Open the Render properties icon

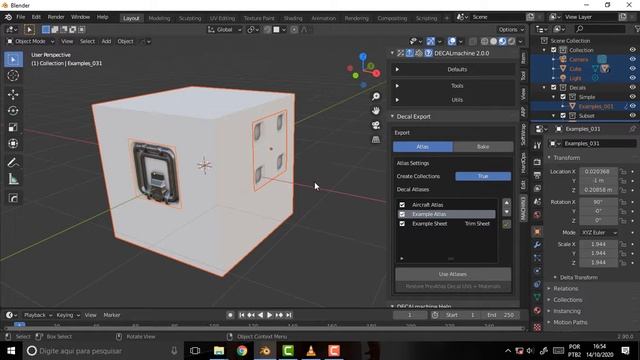pyautogui.click(x=537, y=162)
